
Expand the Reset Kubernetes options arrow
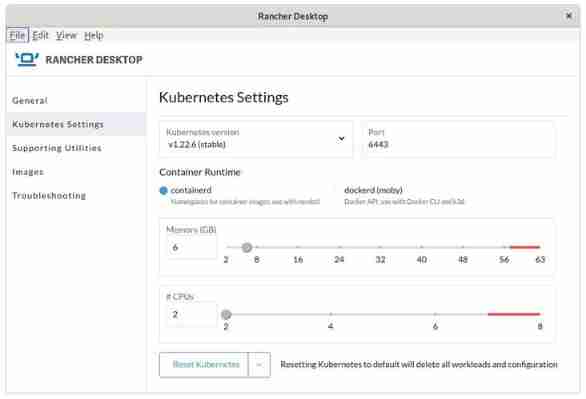(x=259, y=364)
